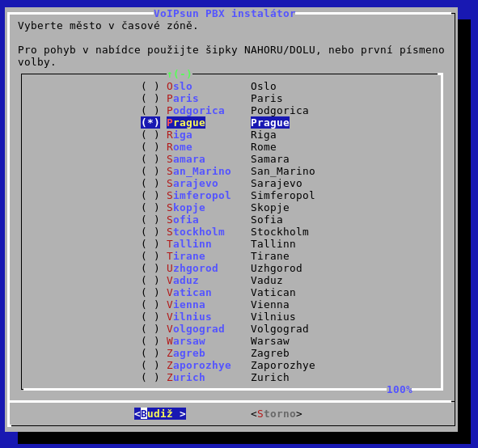Click the black Vilnius description text

[273, 317]
